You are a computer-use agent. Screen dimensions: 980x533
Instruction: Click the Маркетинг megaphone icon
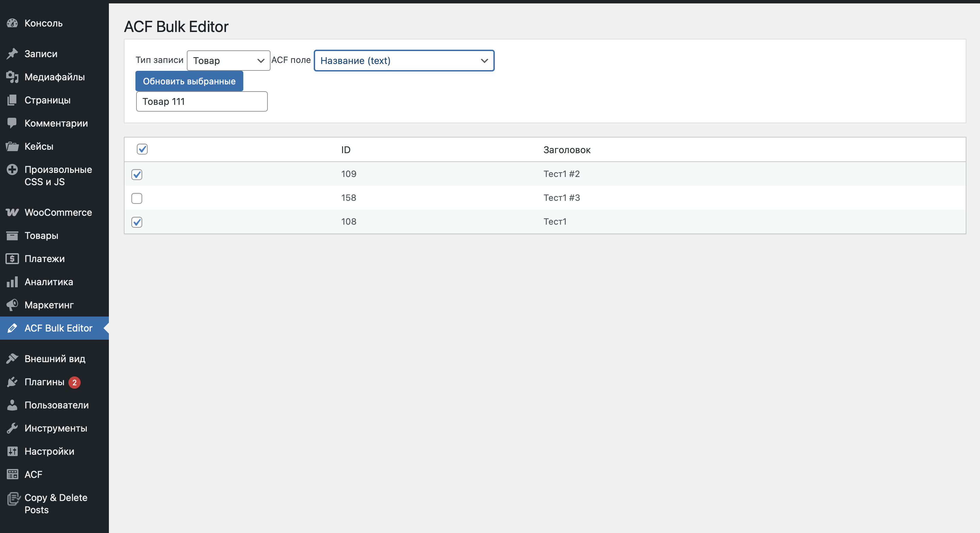pos(12,305)
